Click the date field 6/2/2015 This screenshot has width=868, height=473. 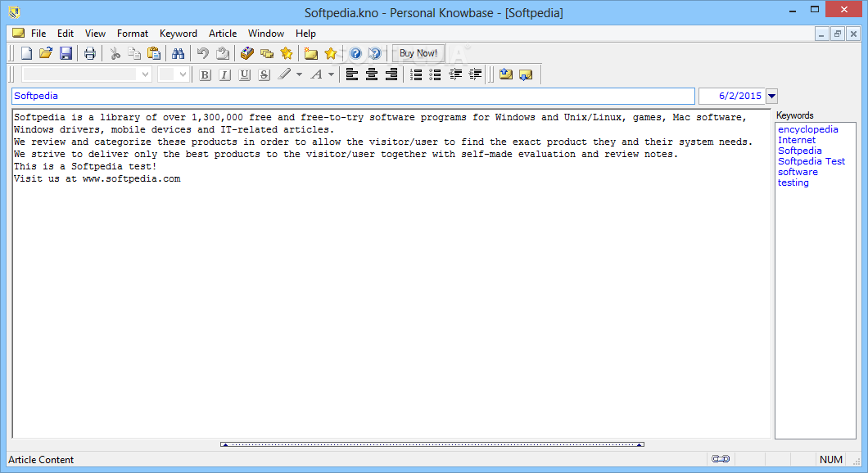click(732, 96)
